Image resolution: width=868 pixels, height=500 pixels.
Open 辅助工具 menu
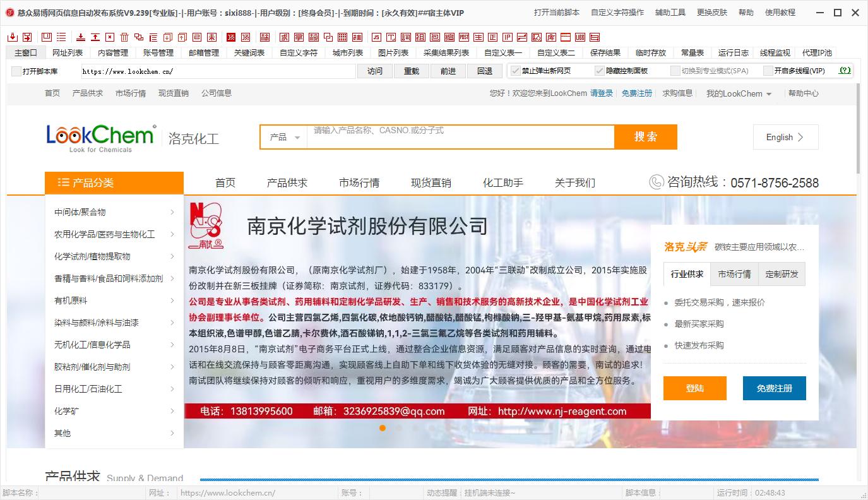coord(670,13)
